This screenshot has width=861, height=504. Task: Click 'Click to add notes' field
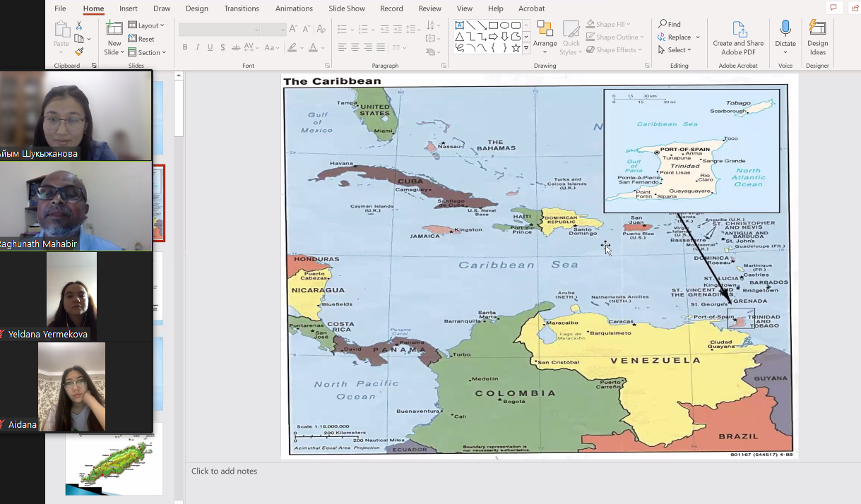coord(224,471)
